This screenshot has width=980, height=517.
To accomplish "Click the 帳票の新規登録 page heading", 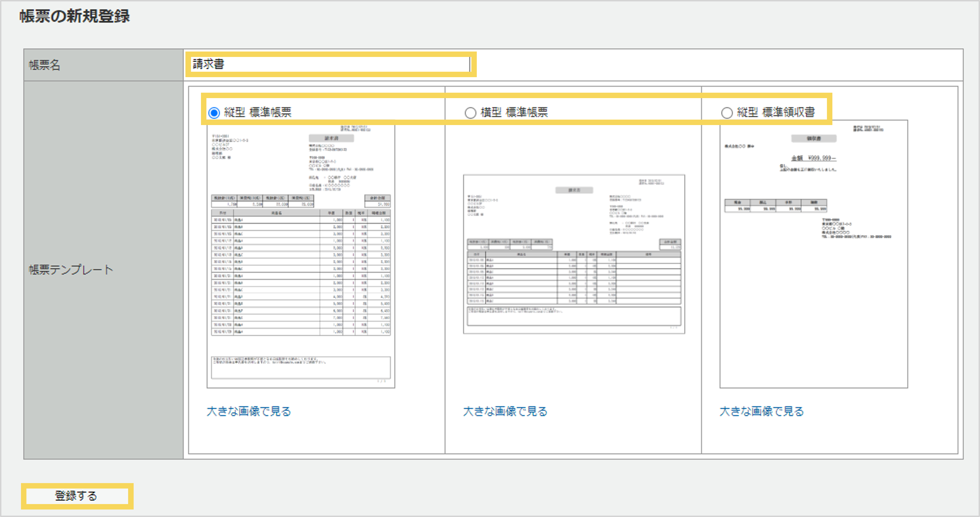I will (x=75, y=16).
